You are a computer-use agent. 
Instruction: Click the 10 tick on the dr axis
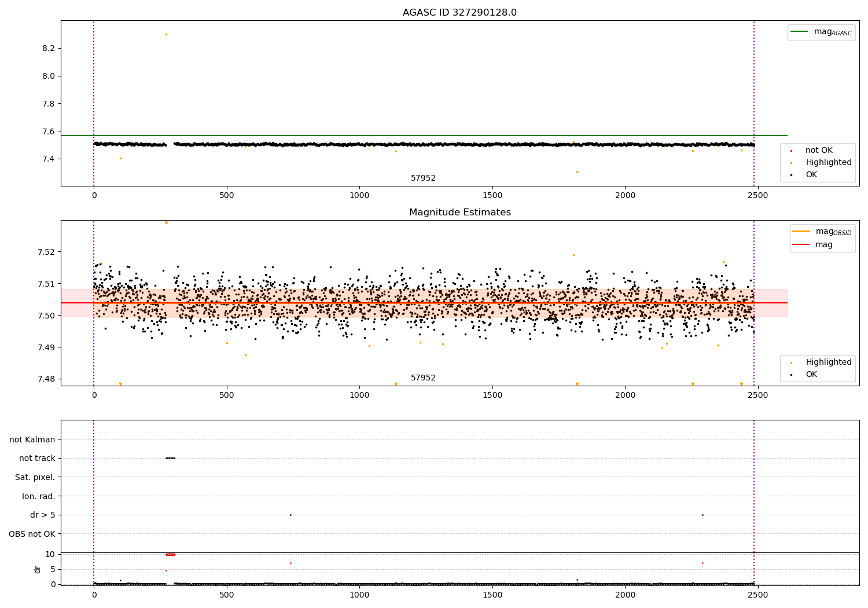click(50, 555)
